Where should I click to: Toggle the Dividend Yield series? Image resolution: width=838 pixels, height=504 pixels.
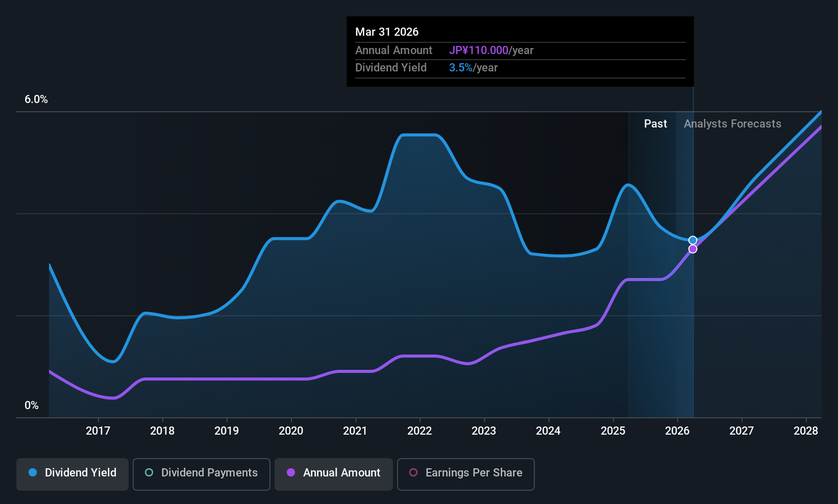[x=72, y=474]
